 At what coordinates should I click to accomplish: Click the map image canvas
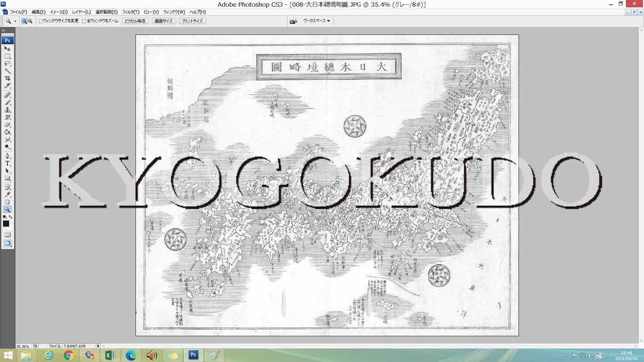pos(327,185)
